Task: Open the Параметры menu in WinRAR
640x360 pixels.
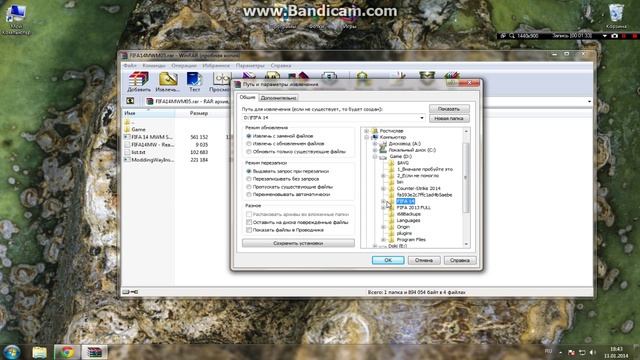Action: [250, 65]
